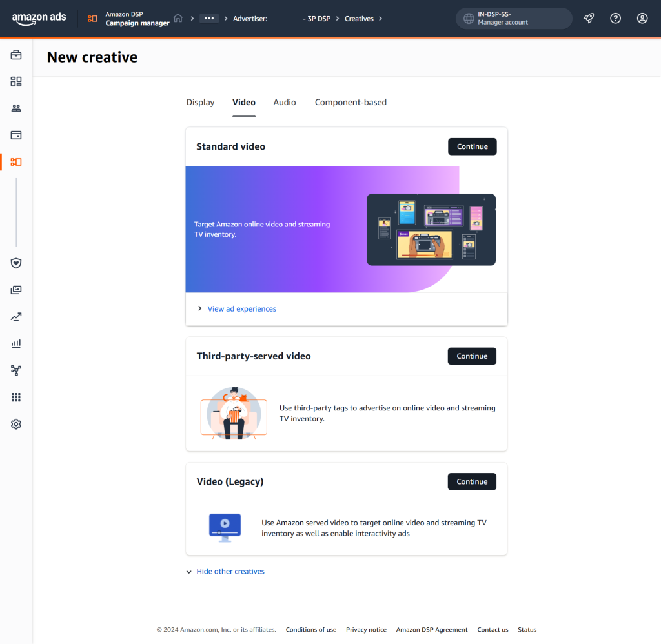661x644 pixels.
Task: Open the IN-DSP-SS Manager account selector
Action: (x=514, y=19)
